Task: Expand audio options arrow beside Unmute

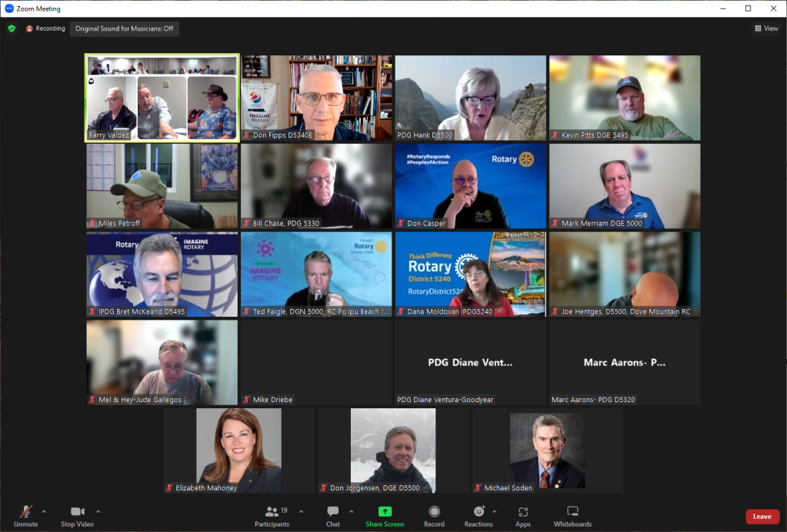Action: (44, 511)
